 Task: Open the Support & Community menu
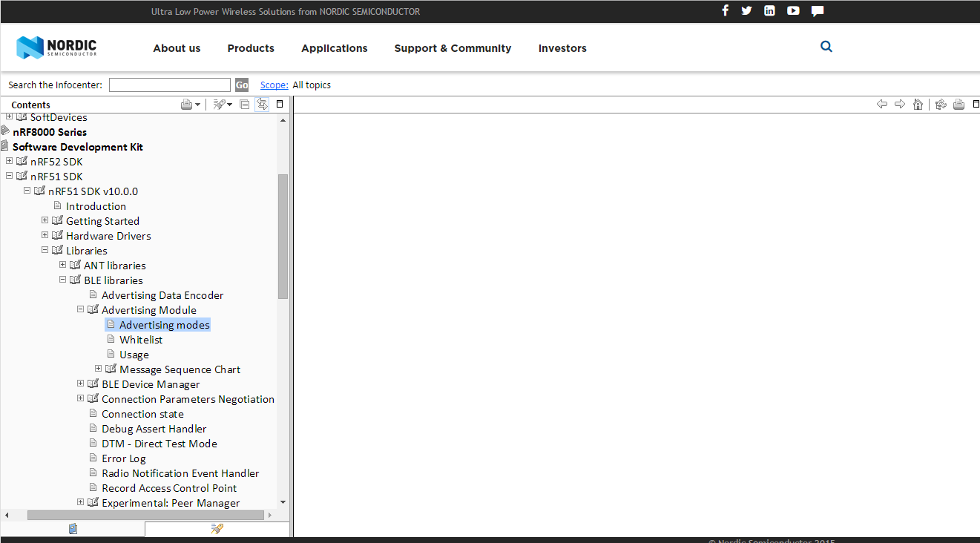[x=453, y=48]
